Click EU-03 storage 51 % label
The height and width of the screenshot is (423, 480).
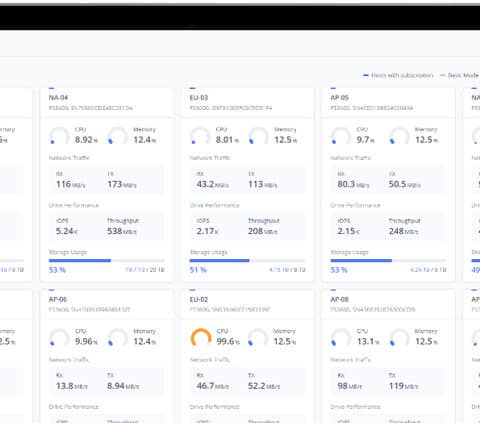(198, 270)
